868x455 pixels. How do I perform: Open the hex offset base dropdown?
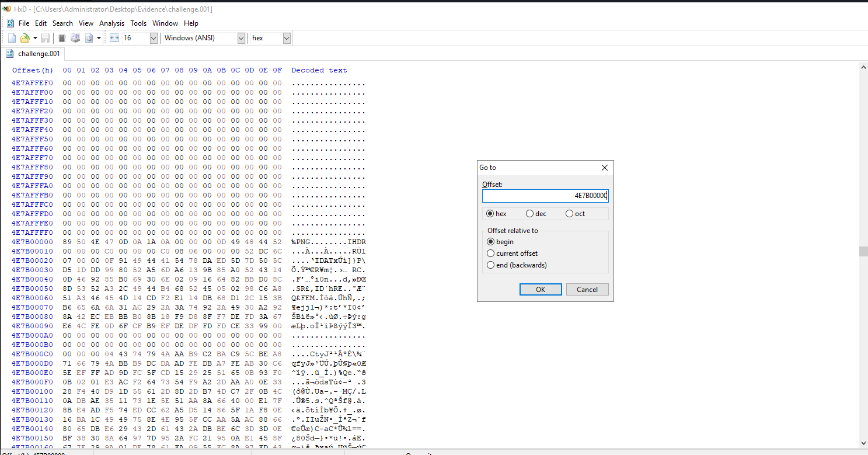point(287,38)
